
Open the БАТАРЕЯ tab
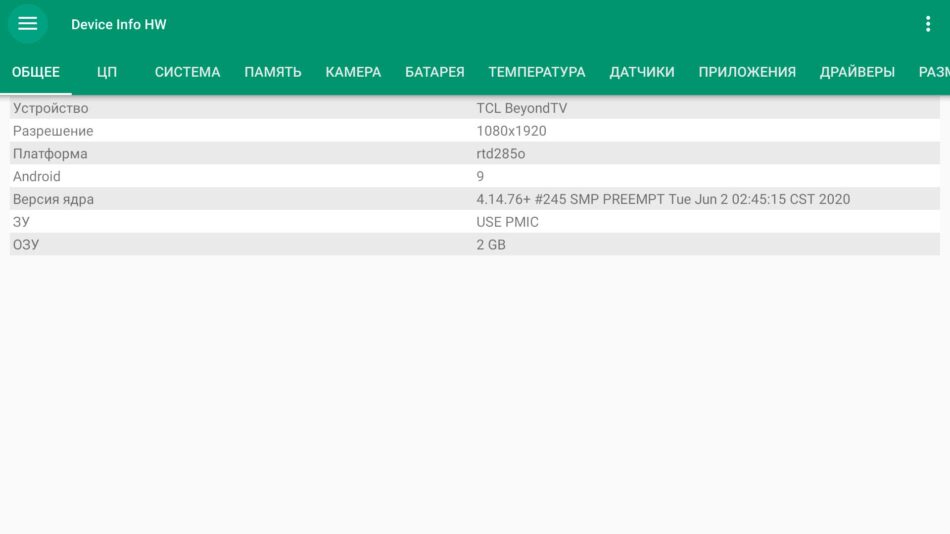pyautogui.click(x=434, y=72)
